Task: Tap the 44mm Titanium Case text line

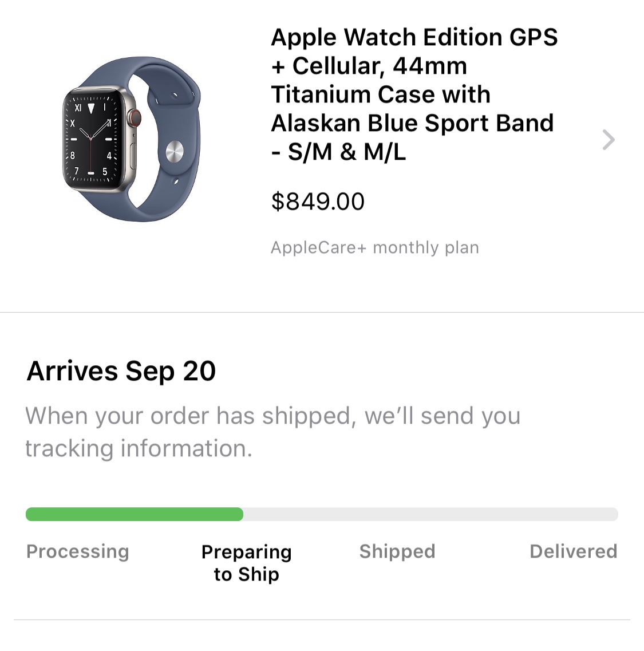Action: (x=381, y=94)
